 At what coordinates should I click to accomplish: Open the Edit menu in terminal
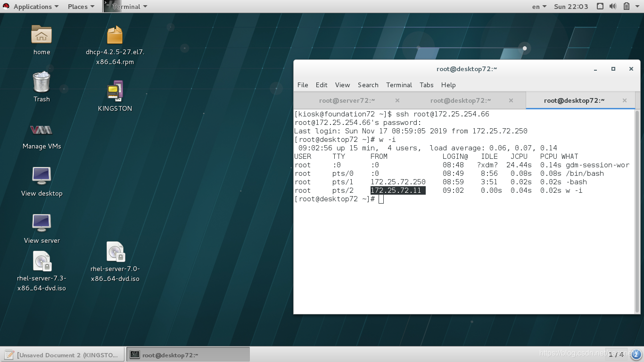(322, 85)
